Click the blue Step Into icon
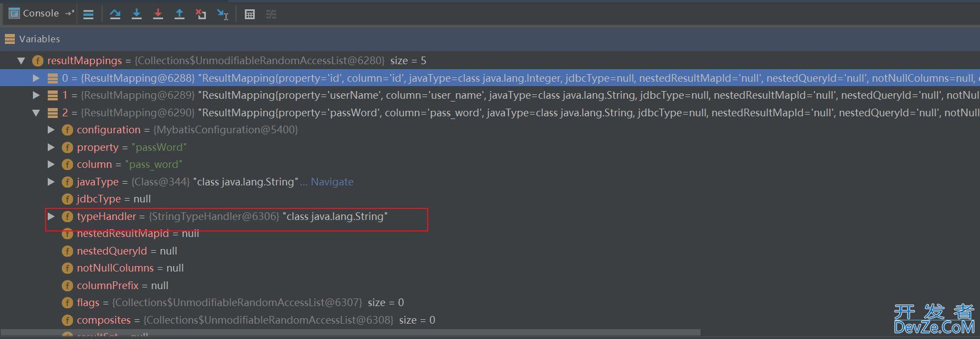Screen dimensions: 980x339 click(x=137, y=14)
